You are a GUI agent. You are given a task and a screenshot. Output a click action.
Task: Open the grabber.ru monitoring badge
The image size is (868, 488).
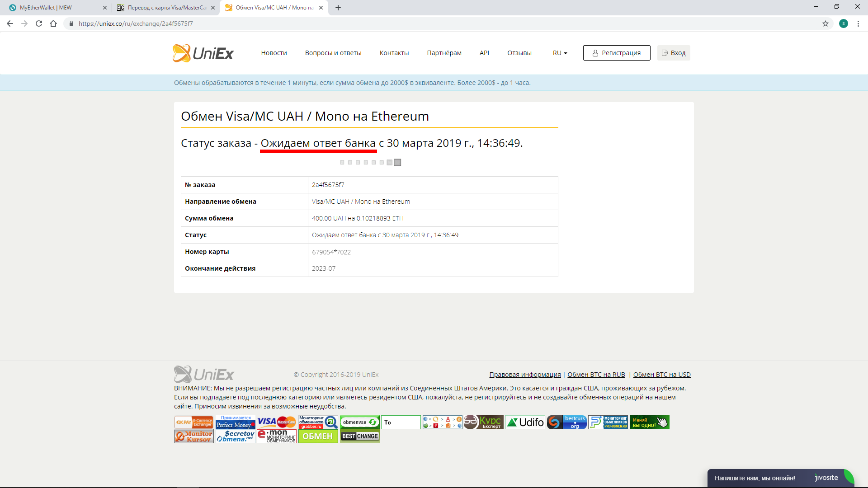click(x=318, y=422)
